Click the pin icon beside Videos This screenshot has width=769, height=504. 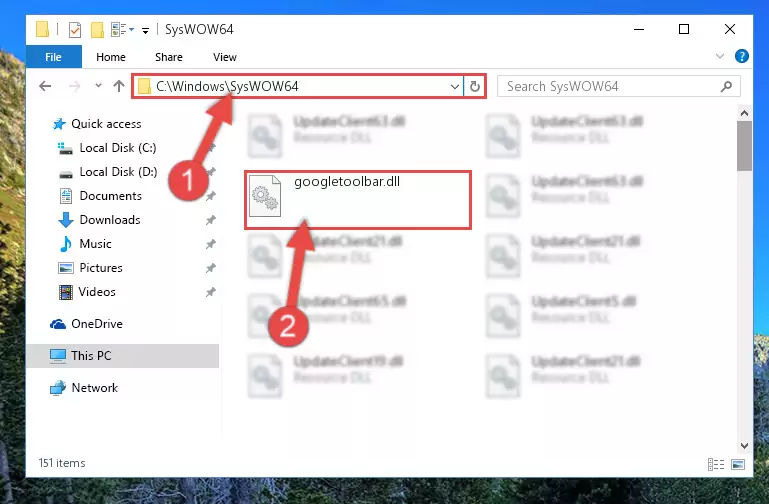click(210, 292)
